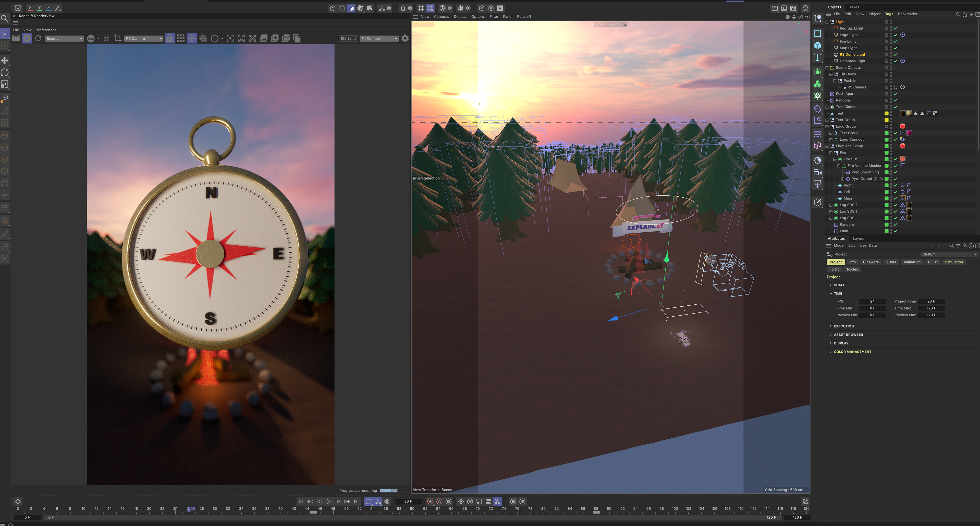The image size is (980, 526).
Task: Expand the Tree Cloner hierarchy
Action: [827, 106]
